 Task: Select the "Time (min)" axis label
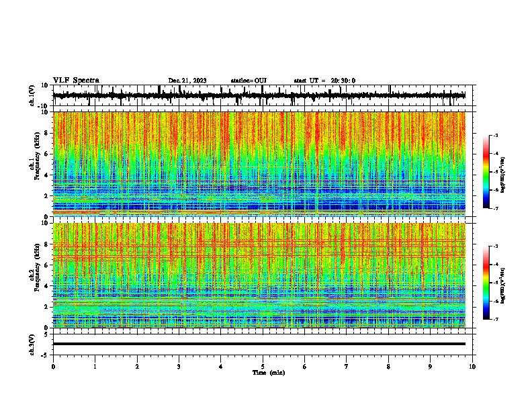click(269, 373)
